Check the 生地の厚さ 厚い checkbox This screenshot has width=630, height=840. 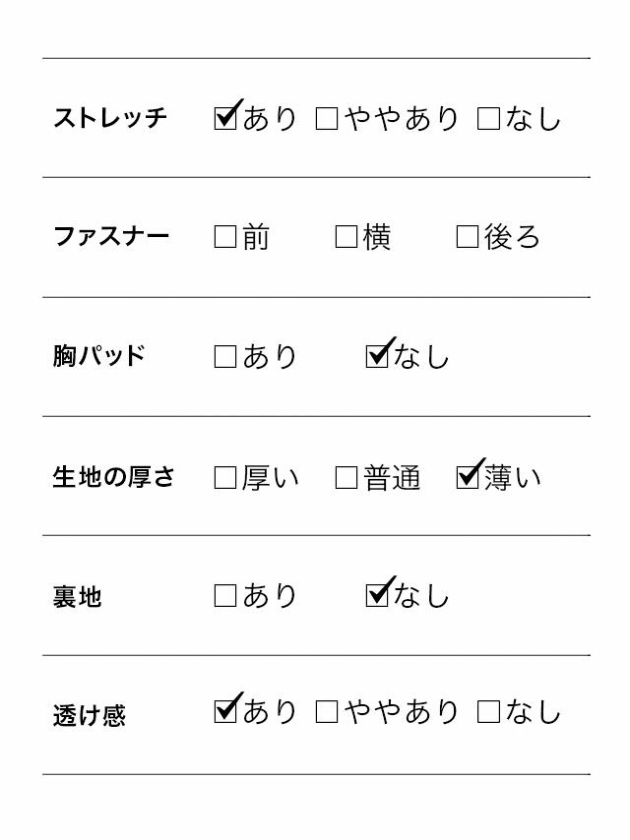[x=225, y=478]
